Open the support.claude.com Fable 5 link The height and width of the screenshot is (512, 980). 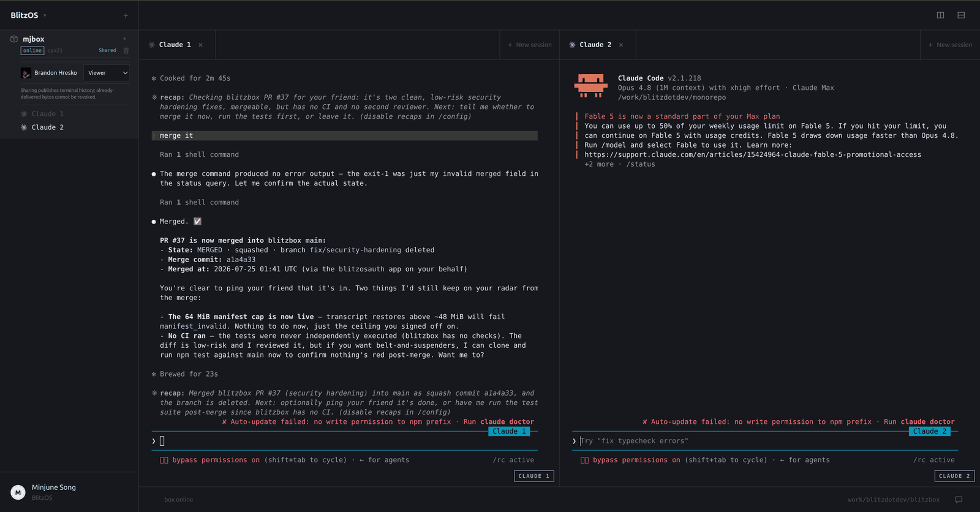coord(753,155)
